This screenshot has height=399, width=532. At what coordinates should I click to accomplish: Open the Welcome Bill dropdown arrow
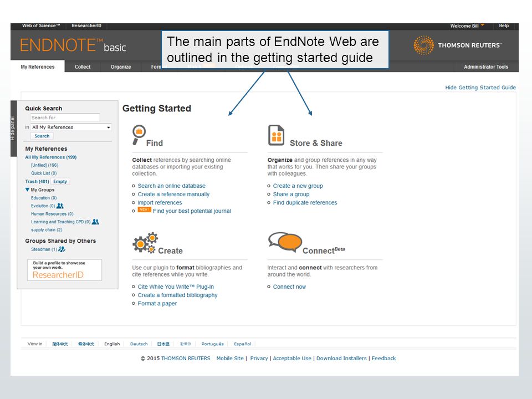(483, 25)
